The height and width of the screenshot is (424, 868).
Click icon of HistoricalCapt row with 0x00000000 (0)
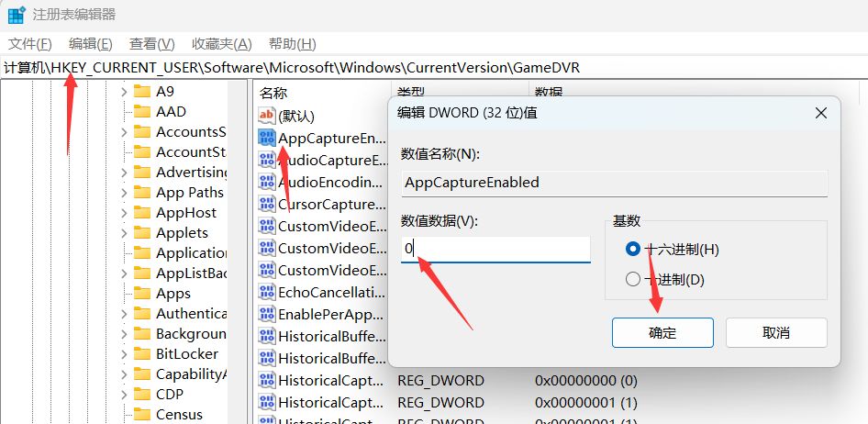pyautogui.click(x=267, y=380)
